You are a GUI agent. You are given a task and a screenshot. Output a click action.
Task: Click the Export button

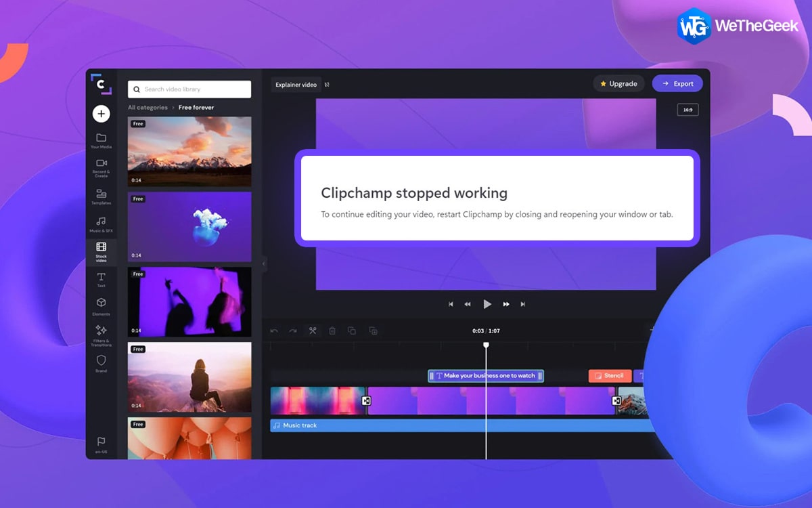click(677, 84)
